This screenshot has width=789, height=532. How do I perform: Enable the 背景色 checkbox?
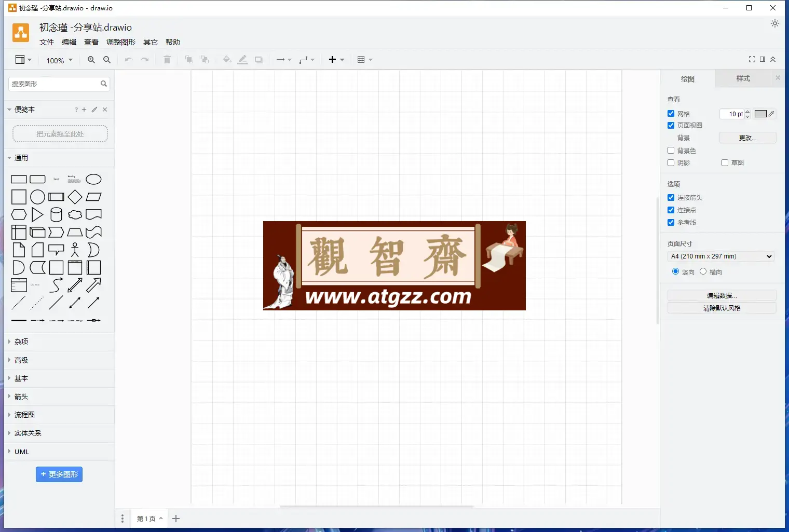tap(671, 150)
